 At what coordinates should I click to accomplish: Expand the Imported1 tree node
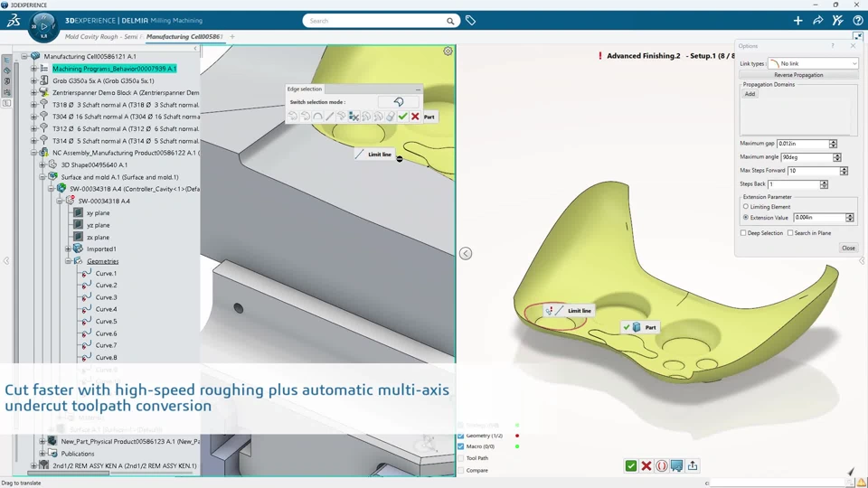click(68, 249)
